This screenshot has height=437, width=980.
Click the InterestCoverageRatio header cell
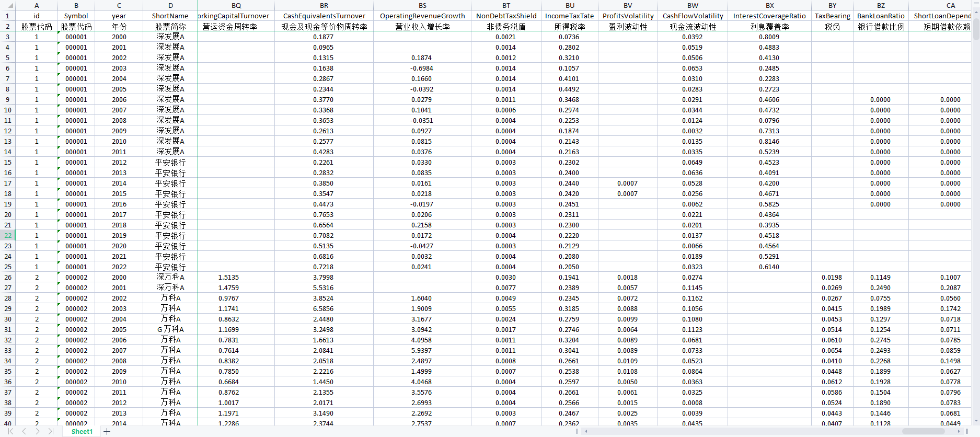769,16
